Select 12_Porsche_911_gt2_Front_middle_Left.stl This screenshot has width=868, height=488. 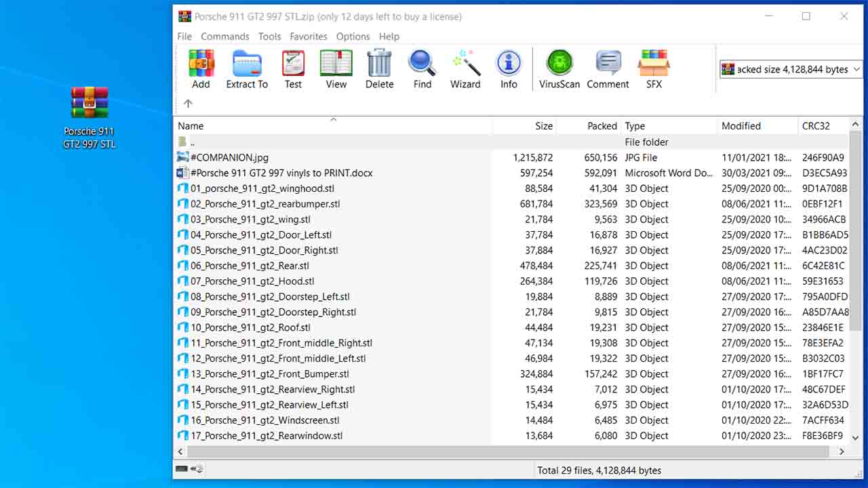point(278,360)
